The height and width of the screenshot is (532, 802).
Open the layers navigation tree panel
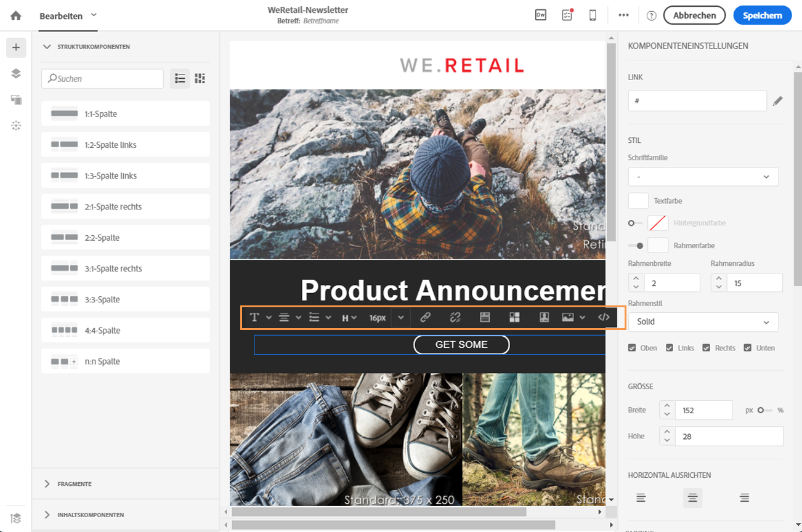pos(16,73)
